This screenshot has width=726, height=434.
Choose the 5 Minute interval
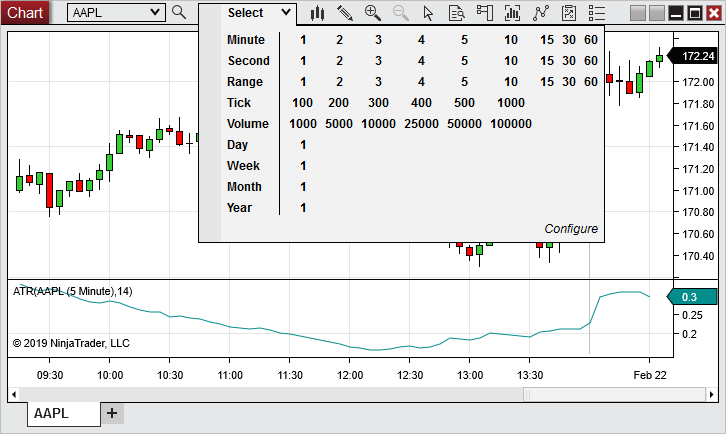click(x=464, y=40)
